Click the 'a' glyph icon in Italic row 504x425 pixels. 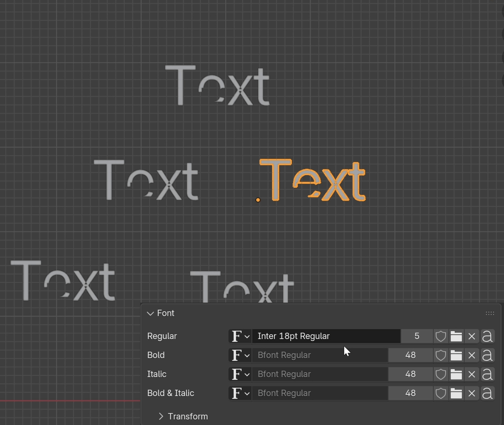pyautogui.click(x=487, y=374)
